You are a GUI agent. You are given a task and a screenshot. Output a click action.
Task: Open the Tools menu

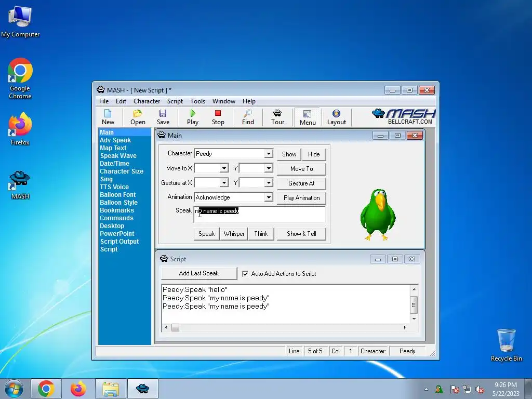pyautogui.click(x=197, y=101)
